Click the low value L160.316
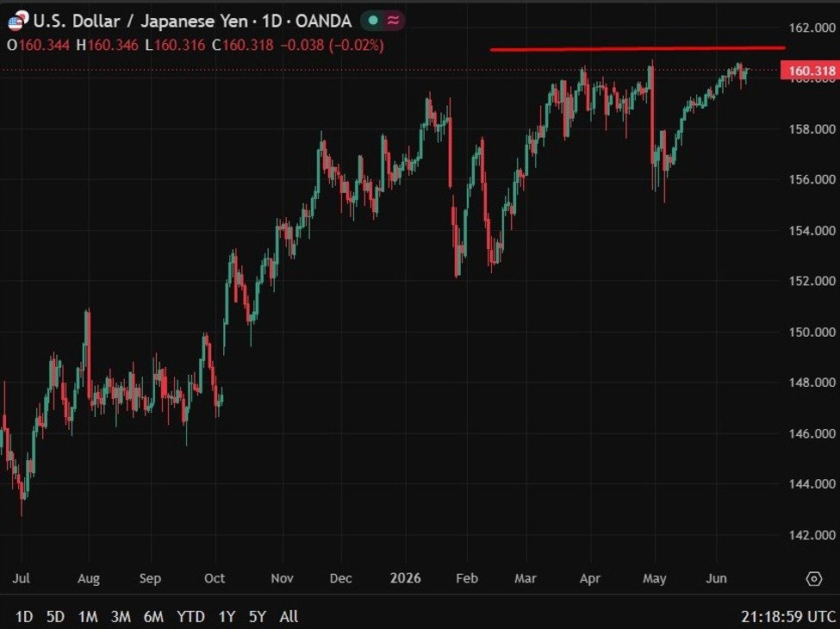The height and width of the screenshot is (629, 840). [175, 45]
